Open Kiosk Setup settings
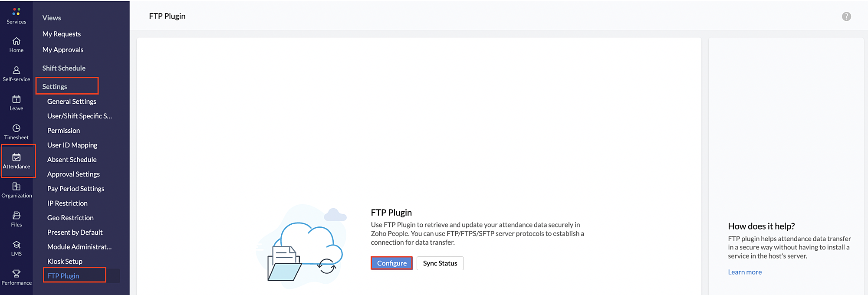Screen dimensions: 868x295 65,262
